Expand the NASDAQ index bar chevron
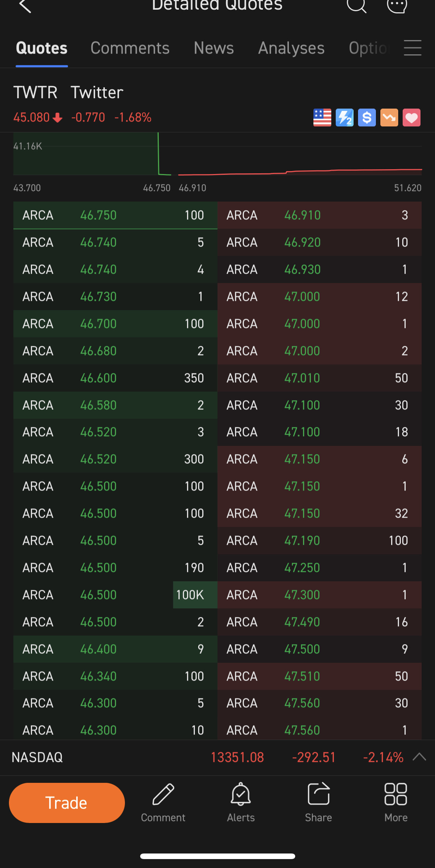This screenshot has width=435, height=868. tap(419, 757)
